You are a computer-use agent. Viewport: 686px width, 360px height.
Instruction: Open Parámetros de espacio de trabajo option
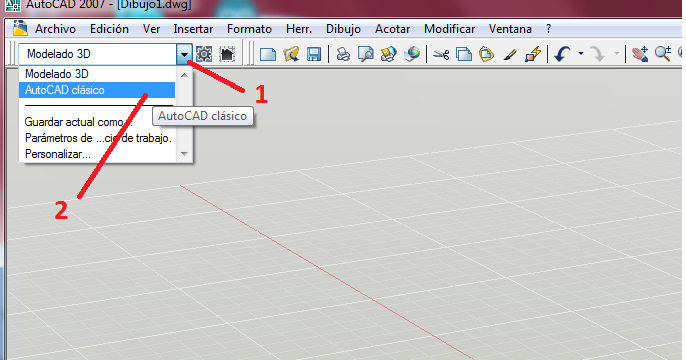[97, 138]
